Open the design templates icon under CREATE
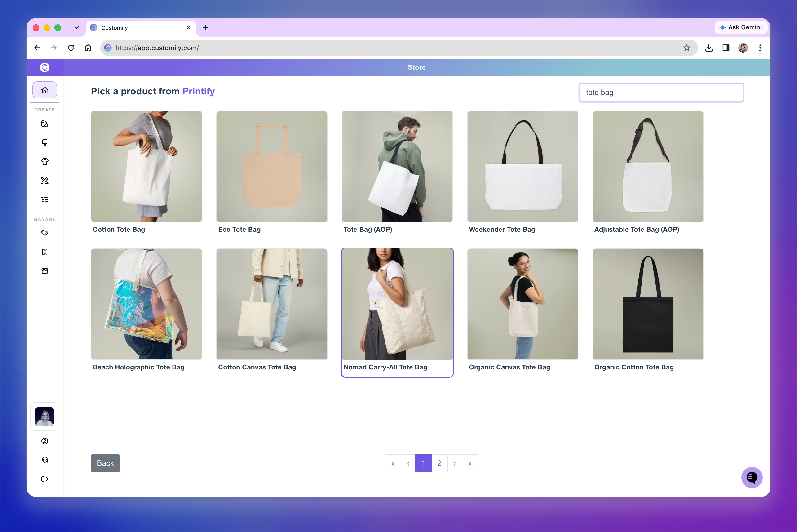The height and width of the screenshot is (532, 797). coord(44,124)
